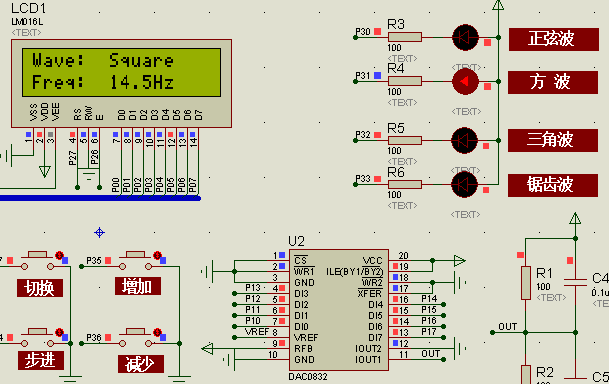This screenshot has height=384, width=609.
Task: Select the power terminal above the LED column
Action: [498, 5]
